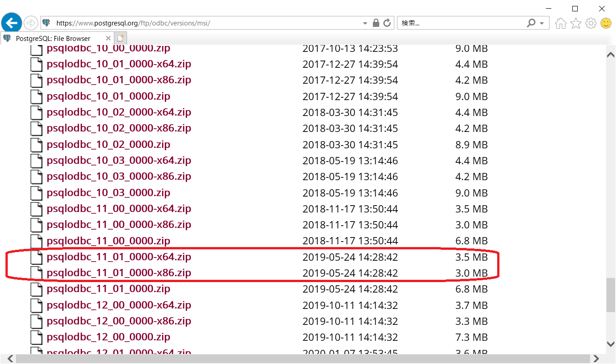Select date of psqlodbc_10_02_0000-x64.zip
The width and height of the screenshot is (616, 364).
(x=350, y=112)
